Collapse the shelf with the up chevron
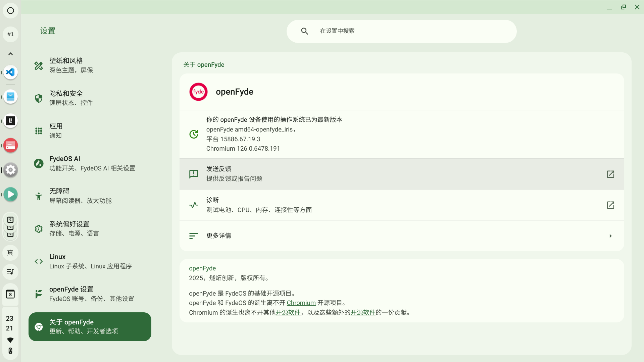This screenshot has width=644, height=362. point(10,54)
